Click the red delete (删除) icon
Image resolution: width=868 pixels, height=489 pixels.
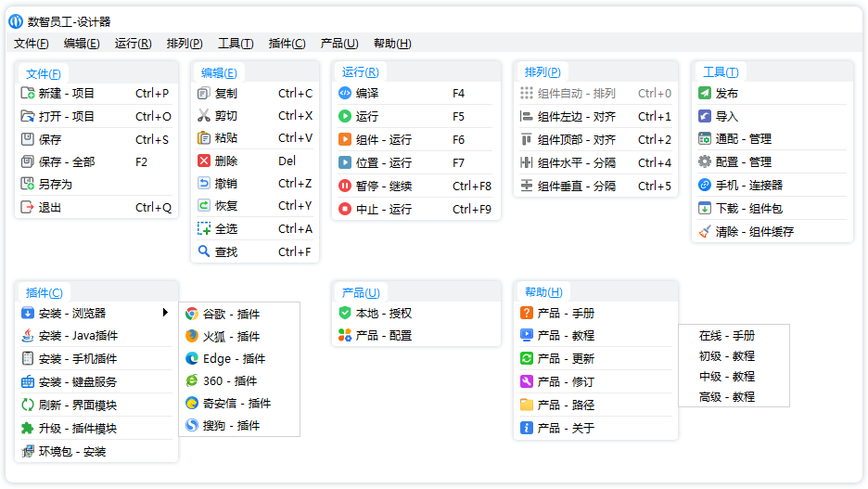204,161
